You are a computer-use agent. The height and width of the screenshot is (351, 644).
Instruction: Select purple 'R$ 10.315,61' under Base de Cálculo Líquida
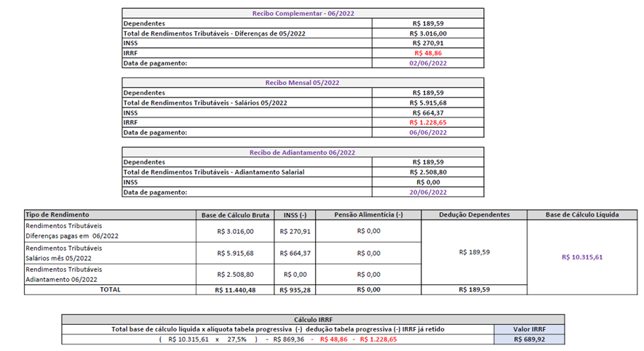coord(582,257)
